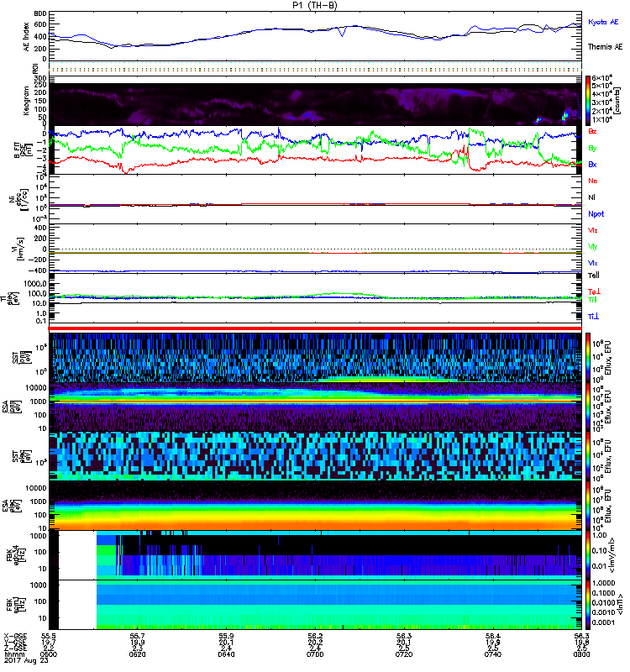Image resolution: width=630 pixels, height=672 pixels.
Task: Click the X-GSE value 55.5
Action: pos(49,636)
